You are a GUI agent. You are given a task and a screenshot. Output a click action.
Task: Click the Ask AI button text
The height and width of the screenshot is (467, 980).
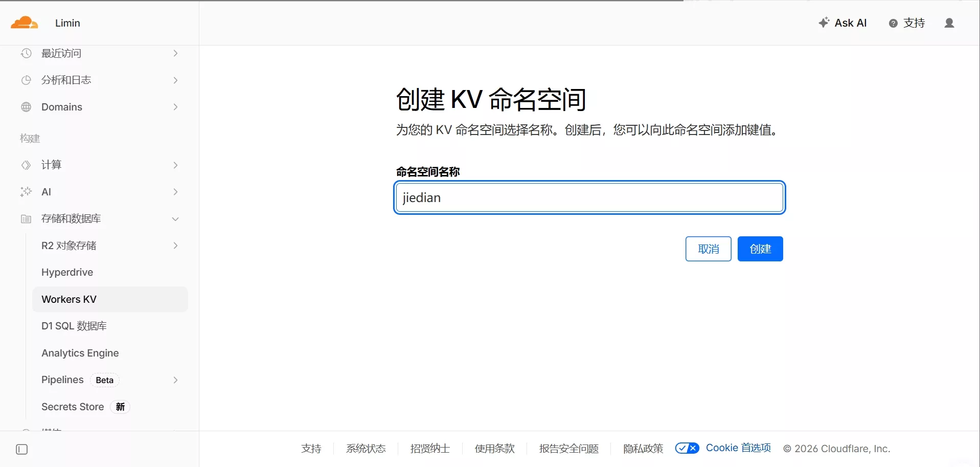[851, 23]
